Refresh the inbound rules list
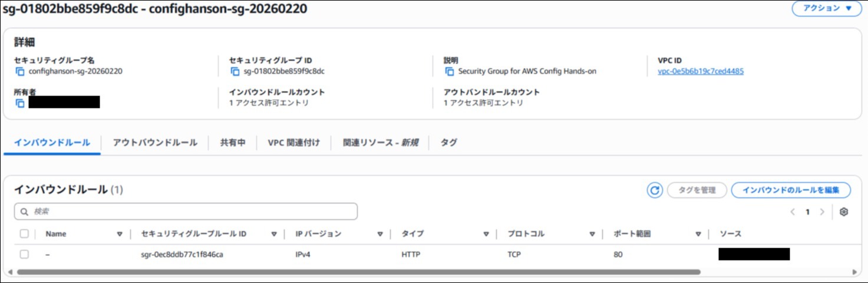Screen dimensions: 868x283 (655, 190)
